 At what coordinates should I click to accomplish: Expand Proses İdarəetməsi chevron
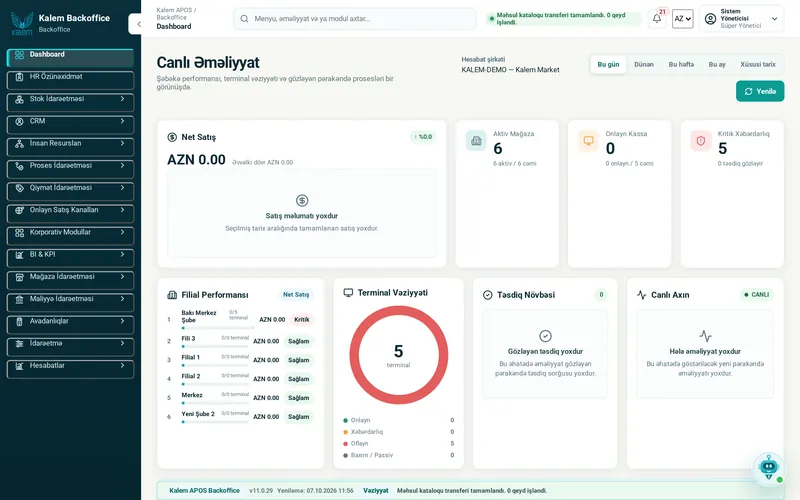[x=122, y=165]
